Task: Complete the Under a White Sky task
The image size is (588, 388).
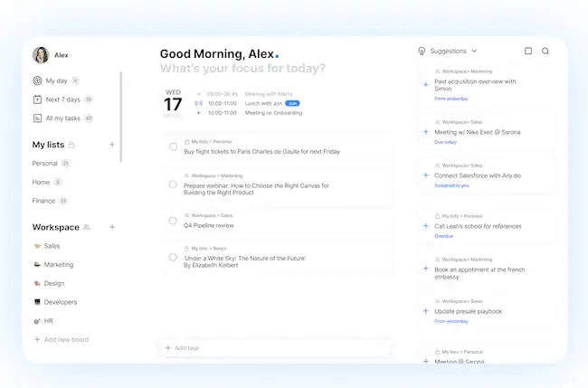Action: tap(173, 257)
